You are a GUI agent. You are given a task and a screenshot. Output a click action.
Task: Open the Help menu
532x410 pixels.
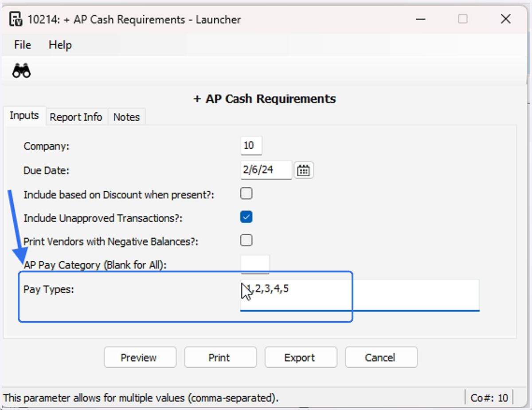60,45
